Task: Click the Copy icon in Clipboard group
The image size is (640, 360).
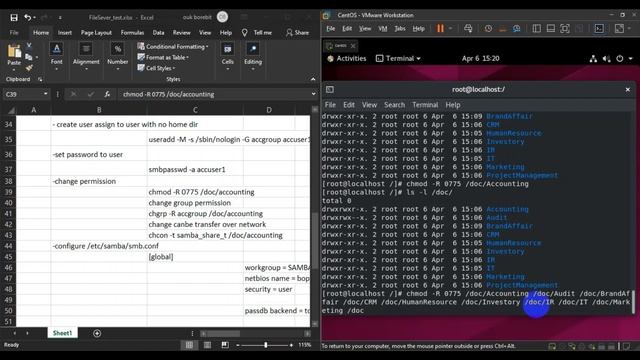Action: 29,57
